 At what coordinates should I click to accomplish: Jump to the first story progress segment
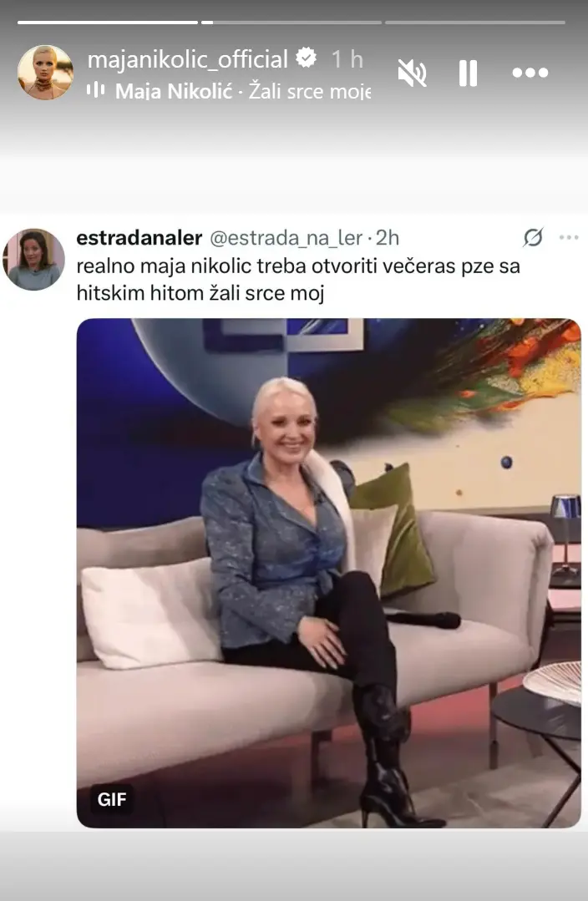click(x=108, y=23)
